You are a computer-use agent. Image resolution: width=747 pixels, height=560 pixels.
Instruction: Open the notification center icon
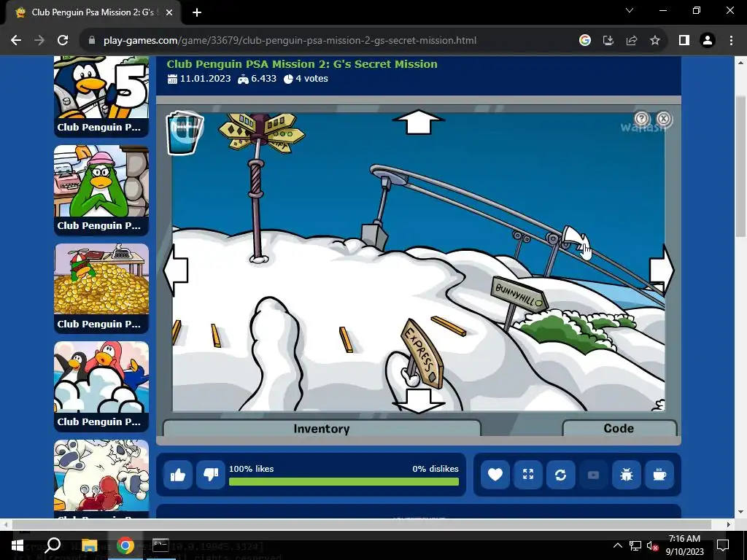click(x=723, y=545)
